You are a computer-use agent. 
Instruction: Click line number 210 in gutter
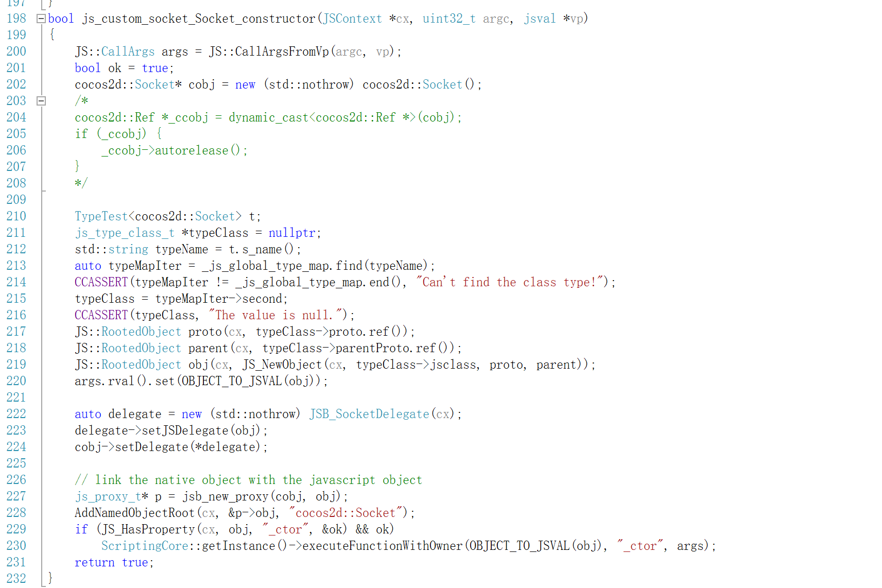click(x=16, y=216)
